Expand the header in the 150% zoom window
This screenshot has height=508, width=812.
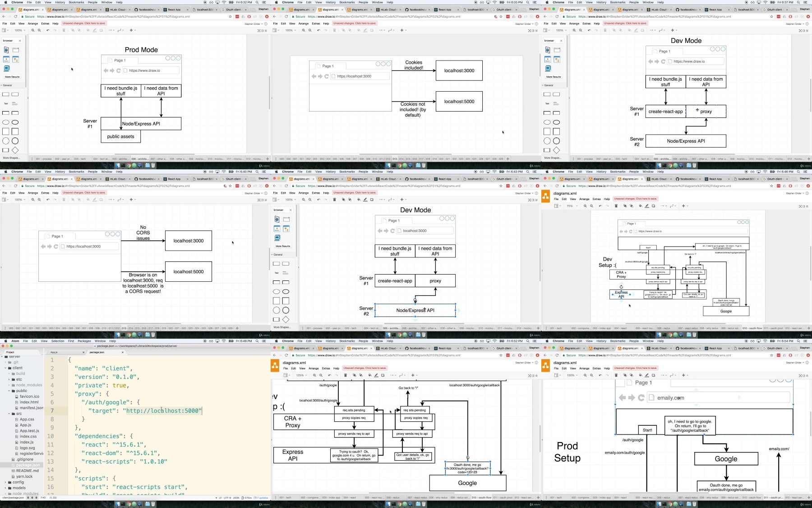(x=807, y=376)
